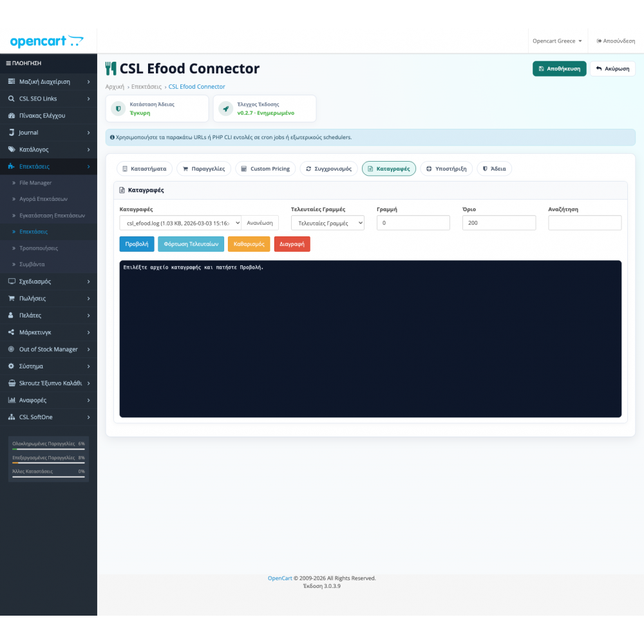Image resolution: width=644 pixels, height=644 pixels.
Task: Expand the Journal menu chevron
Action: (x=88, y=133)
